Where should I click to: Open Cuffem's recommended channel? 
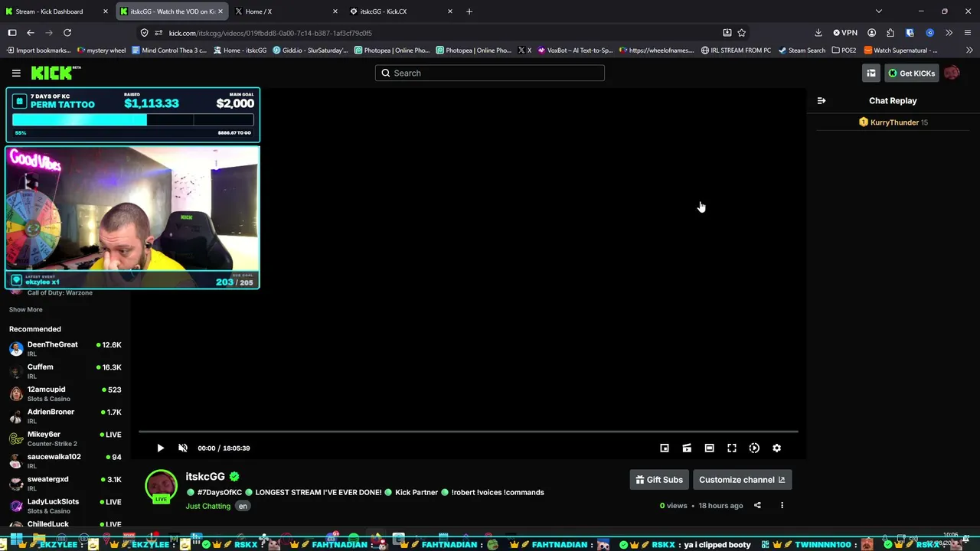[x=65, y=371]
